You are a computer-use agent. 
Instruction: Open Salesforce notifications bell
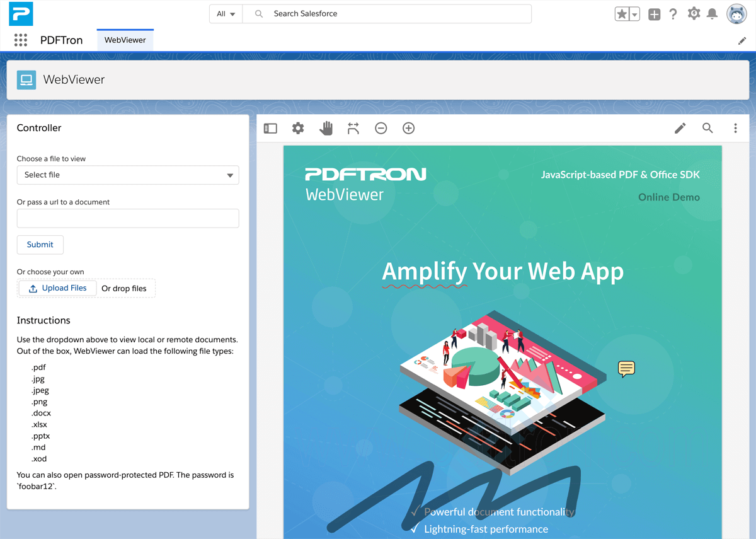click(x=713, y=13)
